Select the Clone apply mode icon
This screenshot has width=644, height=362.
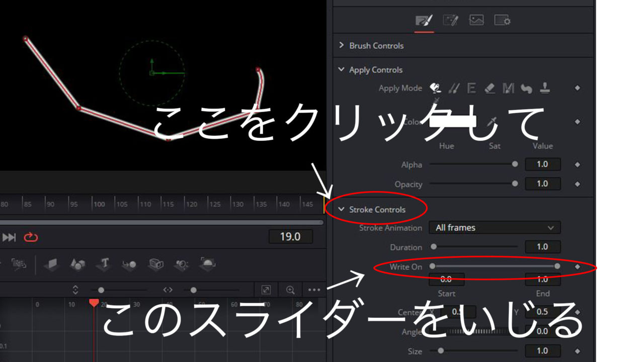coord(454,88)
